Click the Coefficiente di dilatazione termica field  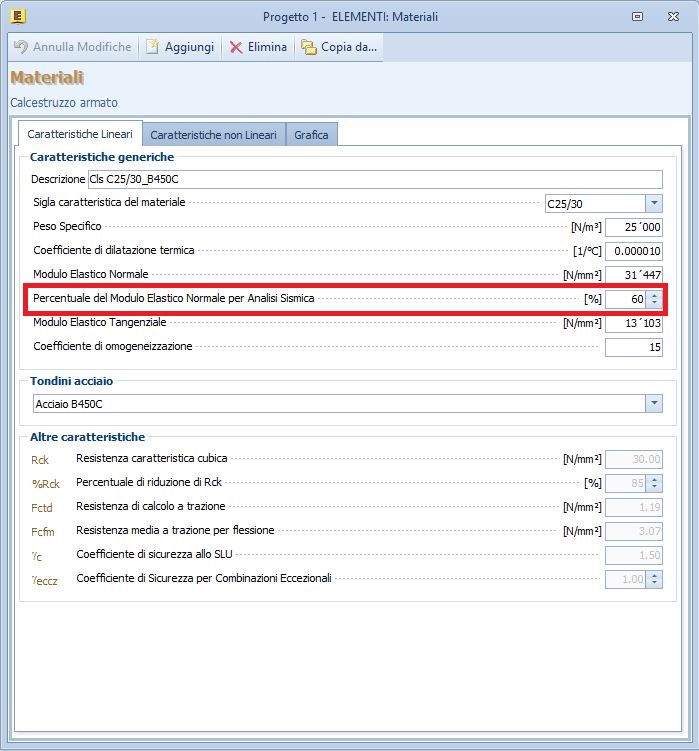633,251
